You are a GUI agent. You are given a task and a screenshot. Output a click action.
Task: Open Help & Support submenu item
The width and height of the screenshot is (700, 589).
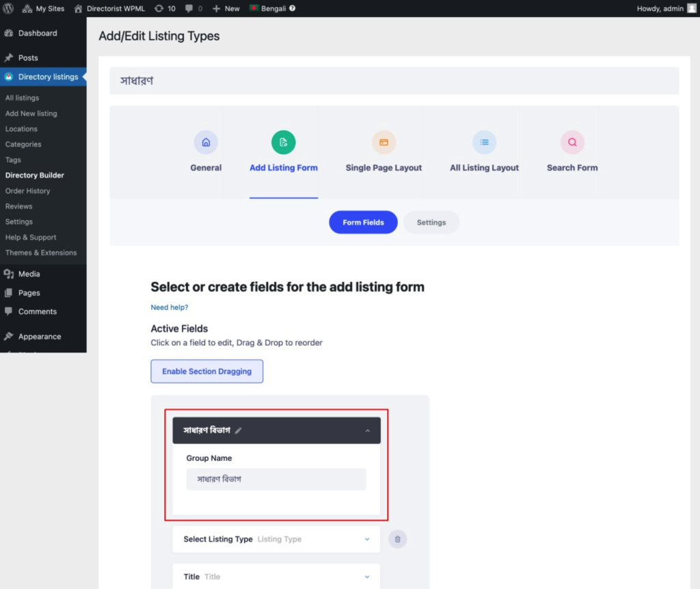pos(31,237)
